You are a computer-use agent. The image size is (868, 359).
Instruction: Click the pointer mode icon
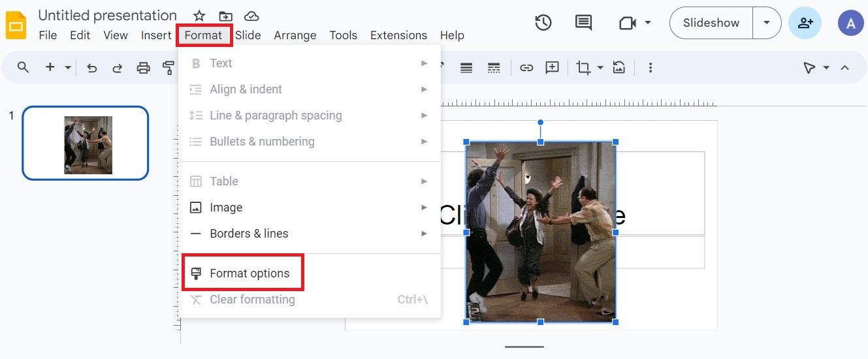coord(810,67)
